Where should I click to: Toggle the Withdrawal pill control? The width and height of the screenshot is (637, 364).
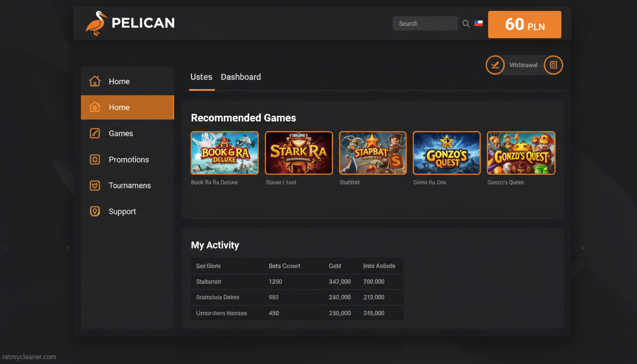[x=524, y=65]
